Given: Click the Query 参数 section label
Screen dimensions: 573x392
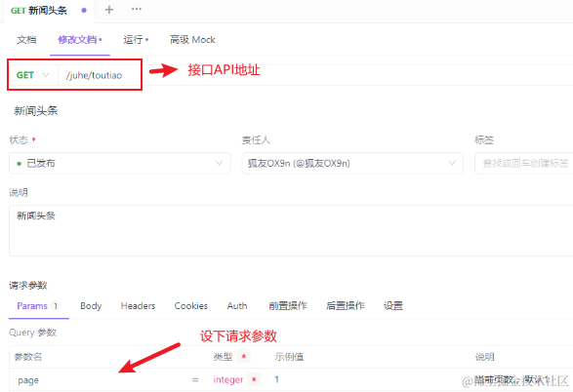Looking at the screenshot, I should tap(32, 333).
